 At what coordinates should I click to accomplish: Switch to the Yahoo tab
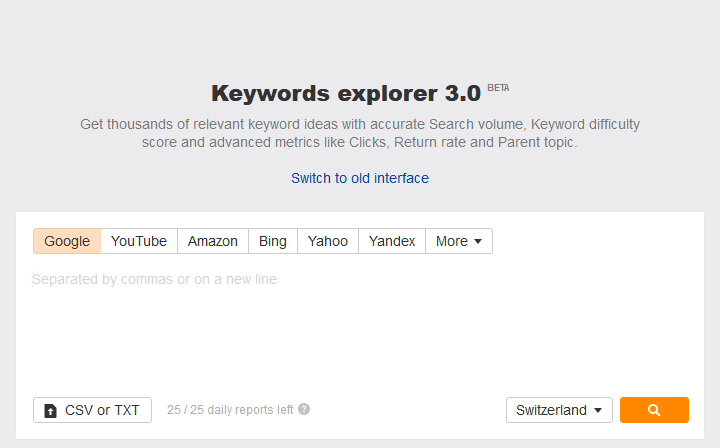click(328, 241)
